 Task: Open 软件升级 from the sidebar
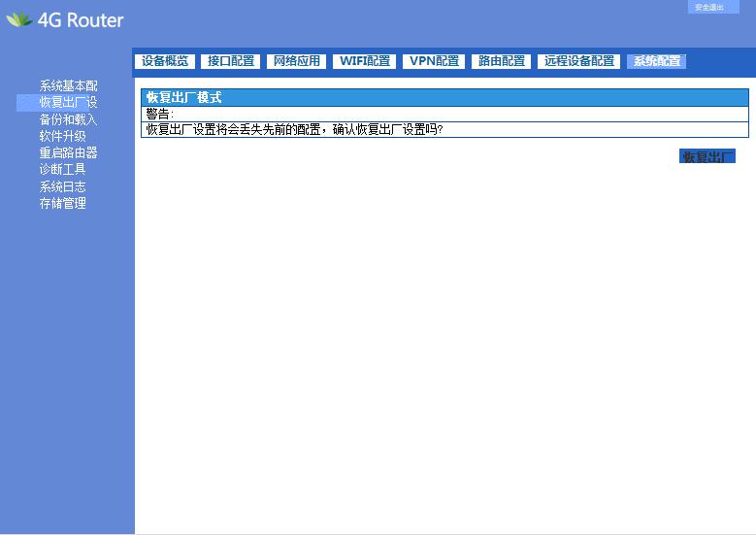click(62, 136)
